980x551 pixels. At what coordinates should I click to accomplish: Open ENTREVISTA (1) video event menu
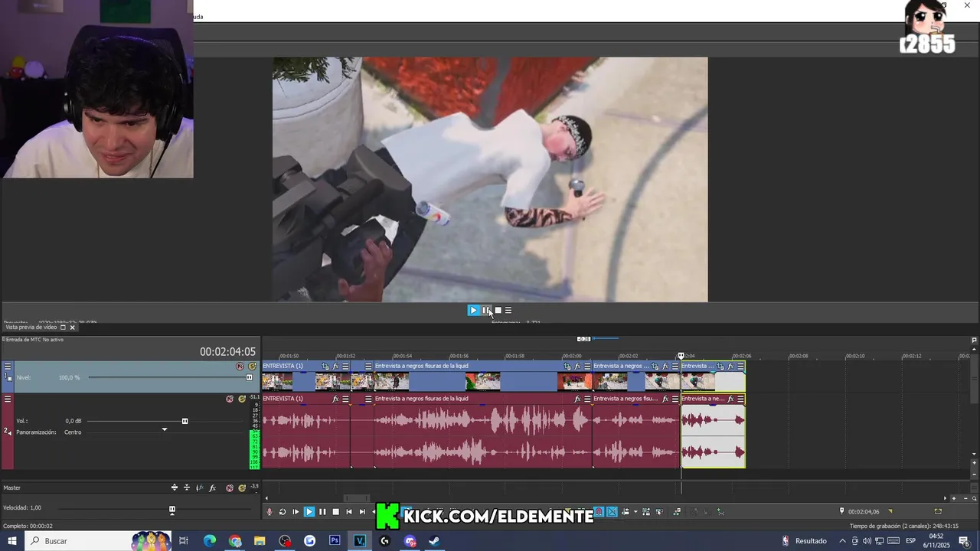[345, 367]
